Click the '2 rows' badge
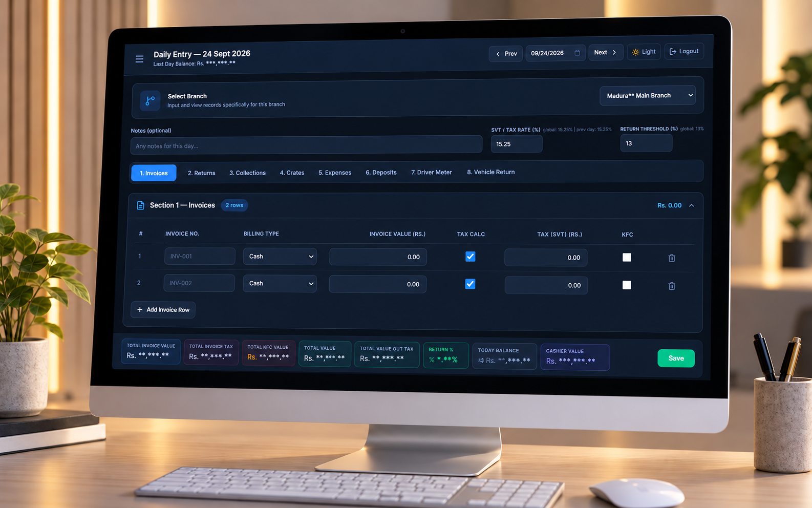 coord(234,205)
